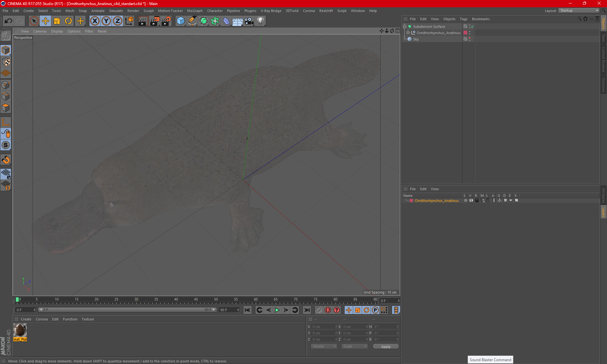This screenshot has width=607, height=364.
Task: Toggle layer Render clapper icon
Action: point(477,200)
